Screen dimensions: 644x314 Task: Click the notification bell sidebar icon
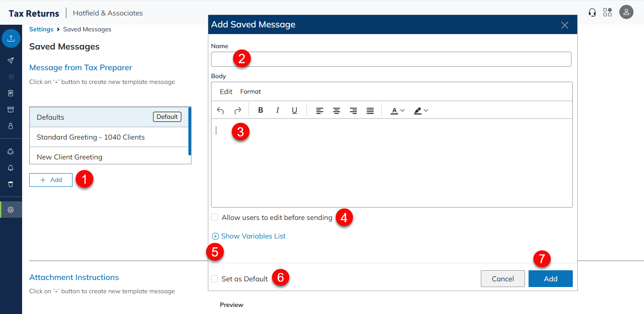[11, 168]
